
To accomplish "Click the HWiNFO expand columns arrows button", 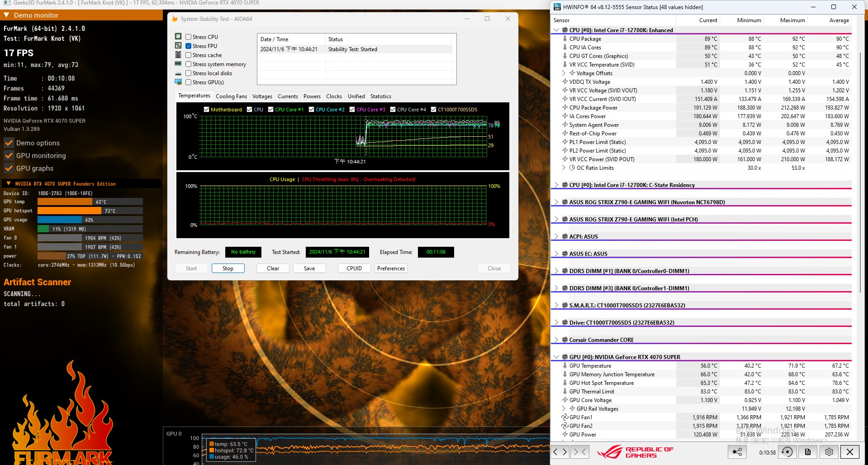I will pyautogui.click(x=560, y=451).
